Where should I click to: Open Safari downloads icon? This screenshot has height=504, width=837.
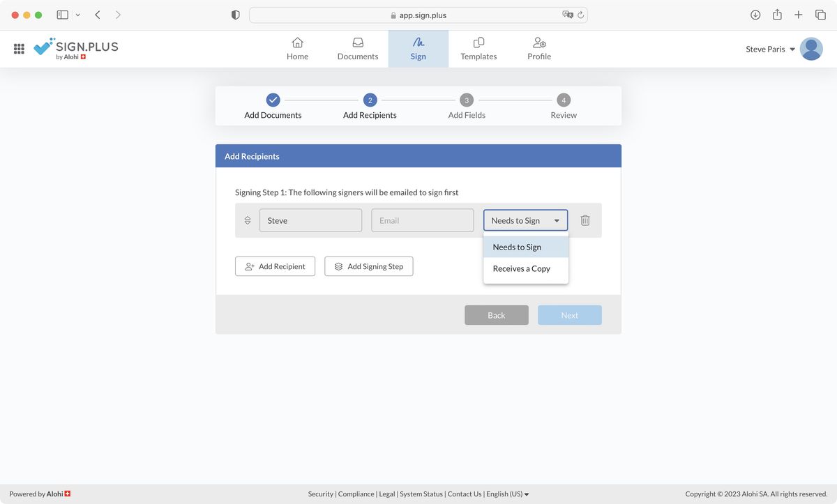point(755,15)
